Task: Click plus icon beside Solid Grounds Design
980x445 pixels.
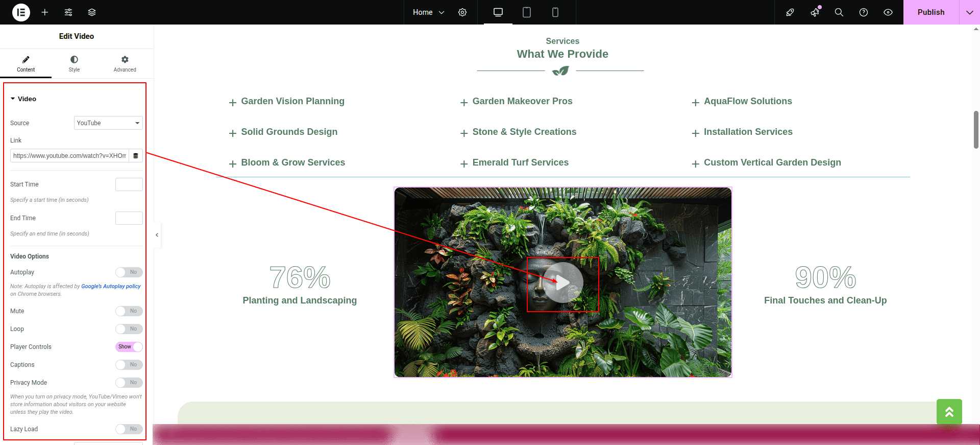Action: point(233,133)
